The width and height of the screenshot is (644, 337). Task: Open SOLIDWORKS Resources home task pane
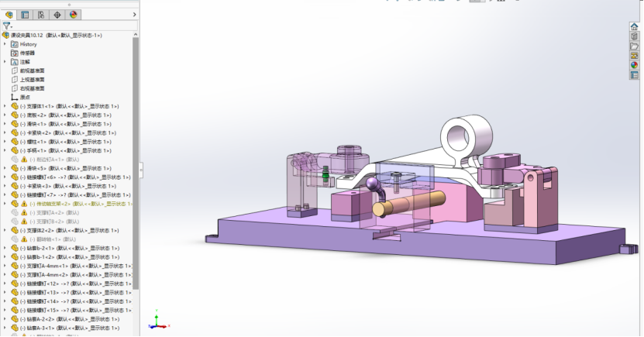[x=635, y=27]
